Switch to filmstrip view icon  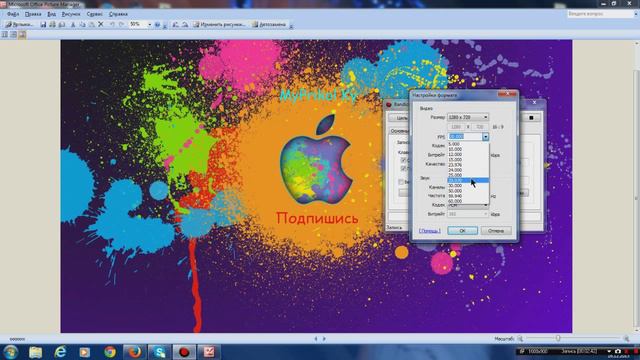(13, 35)
